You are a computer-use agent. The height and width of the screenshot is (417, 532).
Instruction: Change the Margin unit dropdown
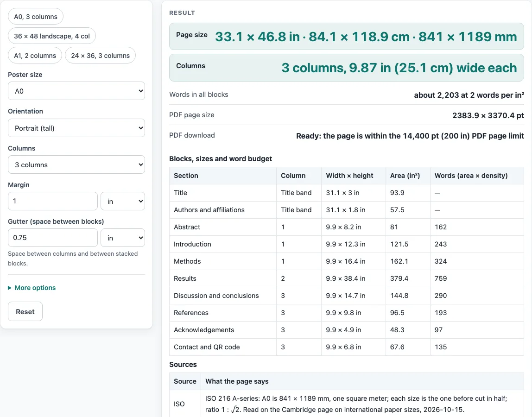pos(123,201)
